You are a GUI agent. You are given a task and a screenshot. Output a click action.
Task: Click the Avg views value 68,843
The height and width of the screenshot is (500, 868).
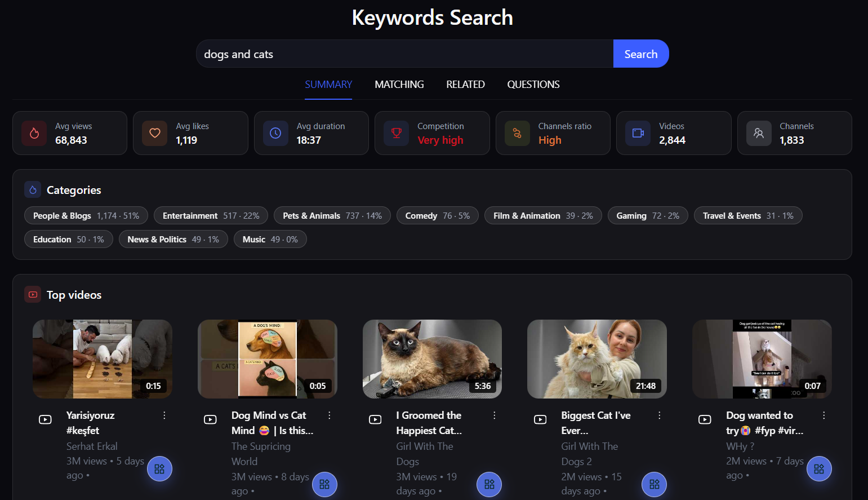click(x=71, y=140)
